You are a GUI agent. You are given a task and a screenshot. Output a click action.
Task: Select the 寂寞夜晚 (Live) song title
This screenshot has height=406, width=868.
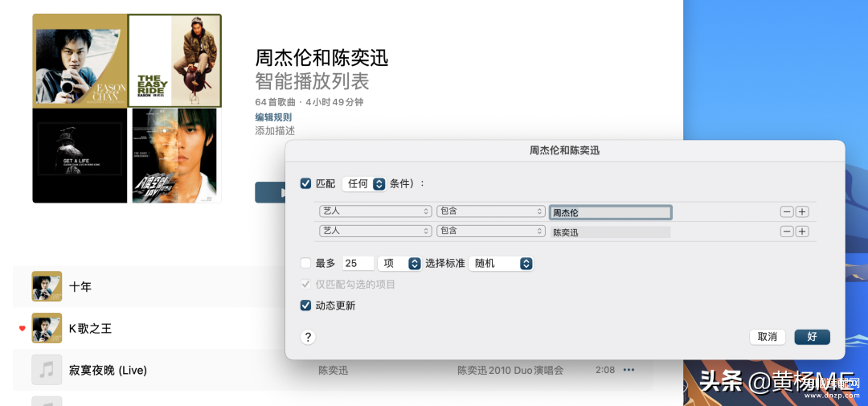108,370
